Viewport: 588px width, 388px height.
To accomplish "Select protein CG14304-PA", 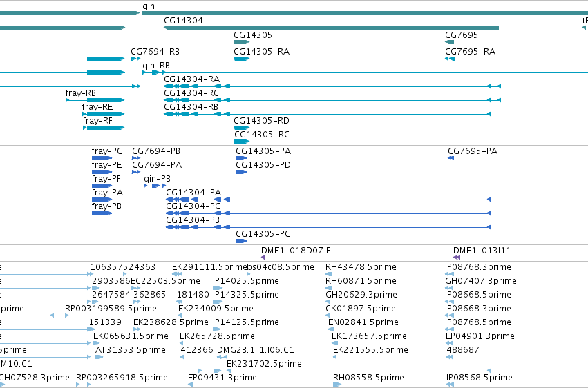I will click(193, 193).
